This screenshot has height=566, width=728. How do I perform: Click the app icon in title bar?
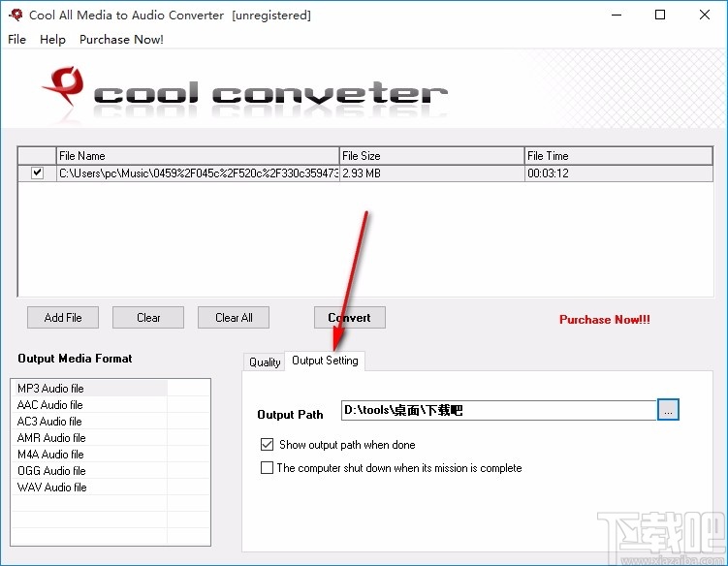point(16,15)
